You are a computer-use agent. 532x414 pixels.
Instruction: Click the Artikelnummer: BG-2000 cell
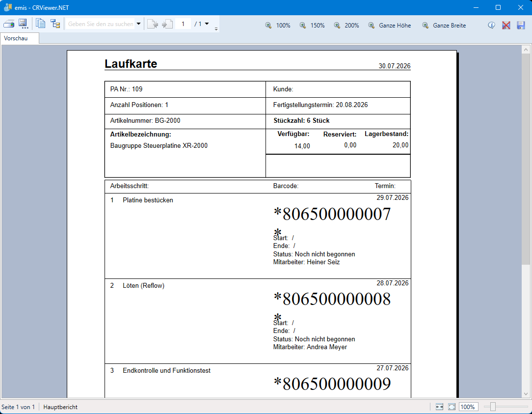tap(185, 121)
